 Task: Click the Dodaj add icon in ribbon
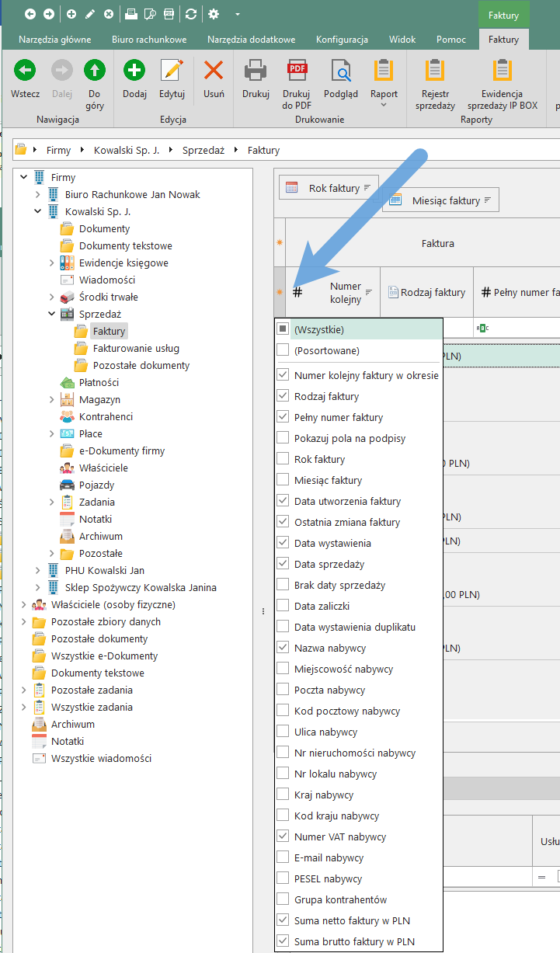click(134, 71)
